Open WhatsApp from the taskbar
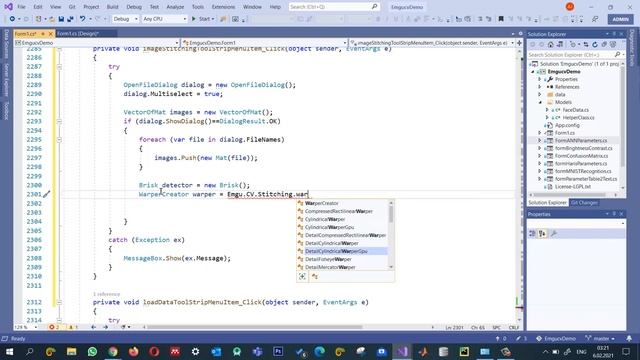This screenshot has height=360, width=640. 92,351
